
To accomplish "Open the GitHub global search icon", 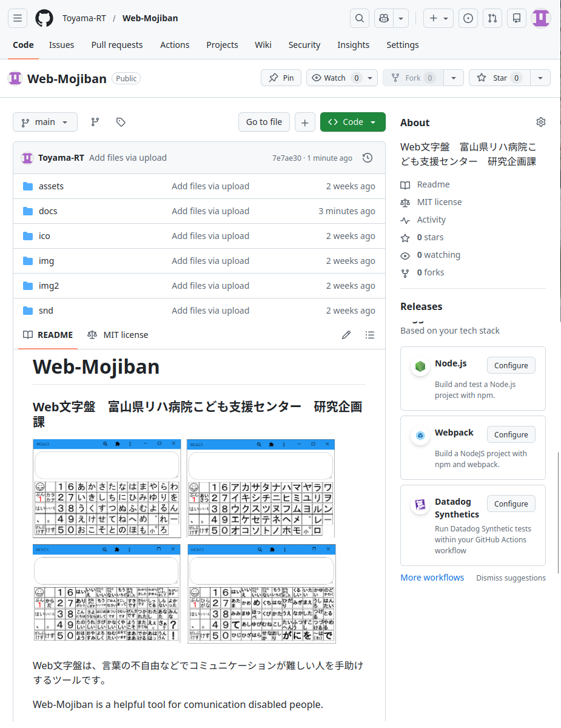I will [x=359, y=18].
